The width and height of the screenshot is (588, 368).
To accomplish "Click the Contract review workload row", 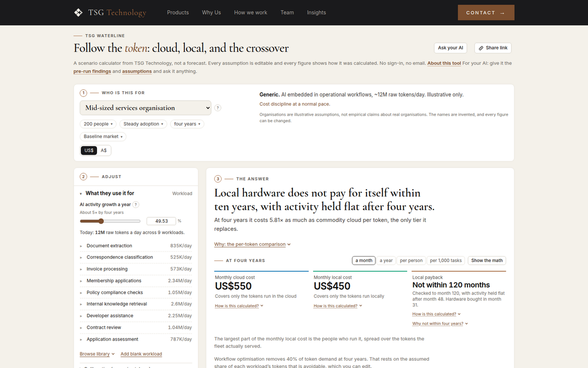I will click(x=136, y=328).
